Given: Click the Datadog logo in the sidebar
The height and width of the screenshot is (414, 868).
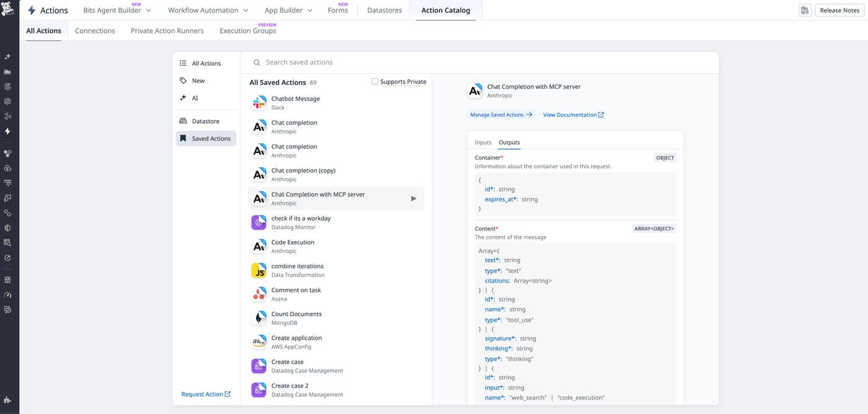Looking at the screenshot, I should [x=8, y=10].
